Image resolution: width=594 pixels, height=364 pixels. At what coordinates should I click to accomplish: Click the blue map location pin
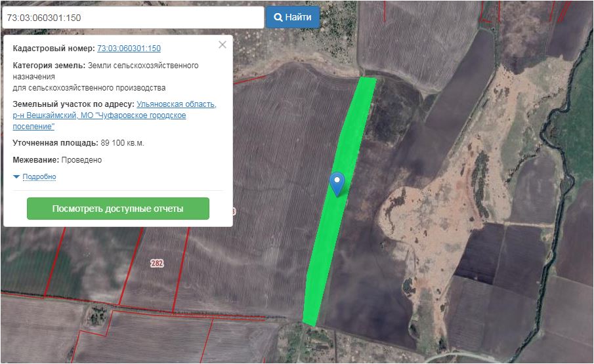coord(337,184)
